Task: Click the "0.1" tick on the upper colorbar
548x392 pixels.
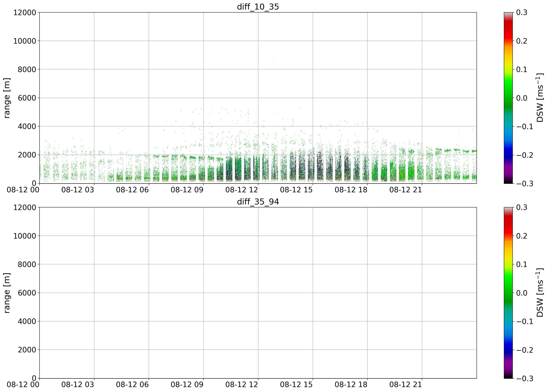Action: point(522,70)
